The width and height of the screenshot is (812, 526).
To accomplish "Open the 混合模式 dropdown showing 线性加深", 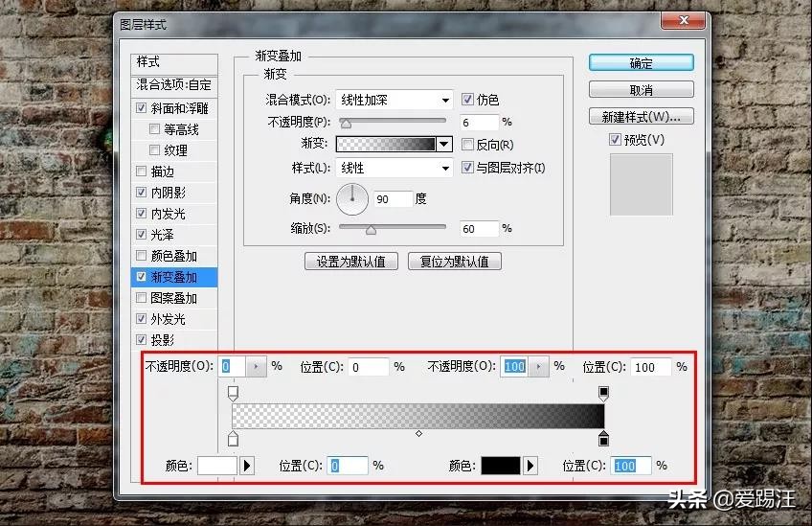I will (x=395, y=100).
